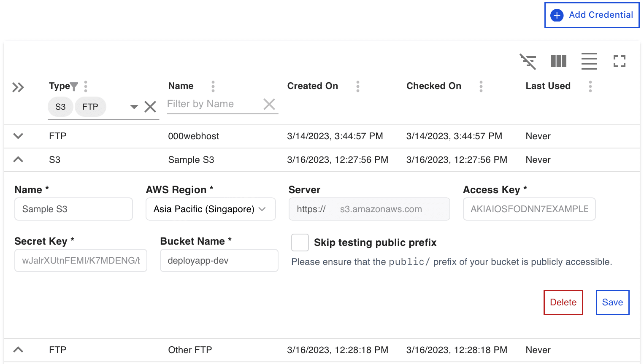The width and height of the screenshot is (644, 364).
Task: Expand all rows with double chevron
Action: pos(18,87)
